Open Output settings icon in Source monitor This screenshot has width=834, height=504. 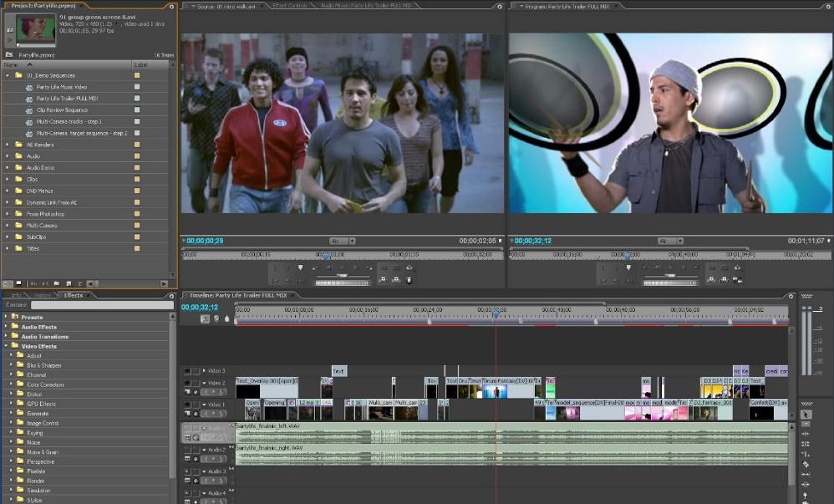(409, 267)
